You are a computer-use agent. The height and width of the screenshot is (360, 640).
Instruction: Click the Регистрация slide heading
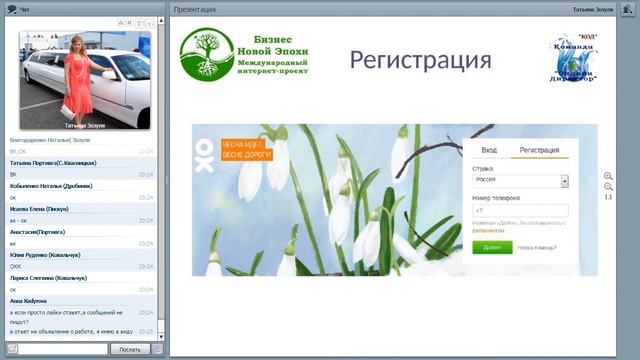coord(420,60)
